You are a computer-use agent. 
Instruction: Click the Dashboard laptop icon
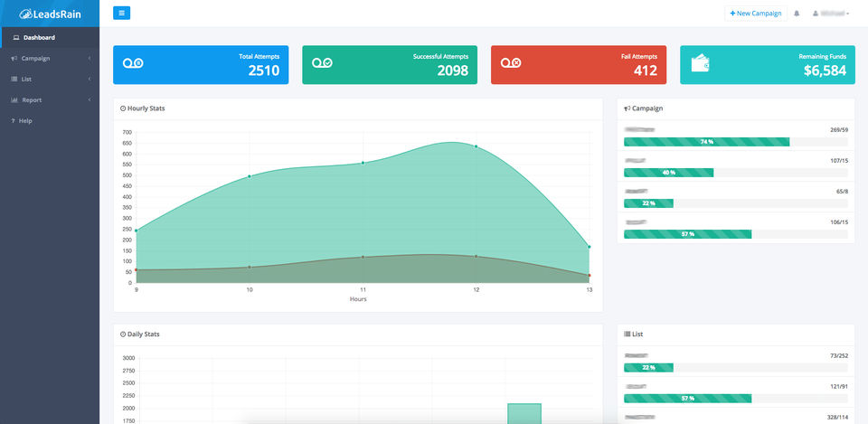[x=16, y=38]
